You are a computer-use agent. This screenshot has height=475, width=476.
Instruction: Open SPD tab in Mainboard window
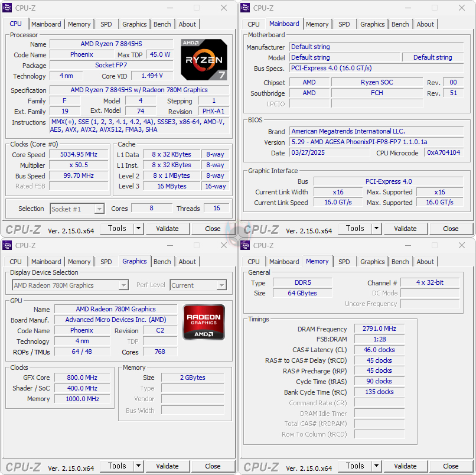pos(344,24)
